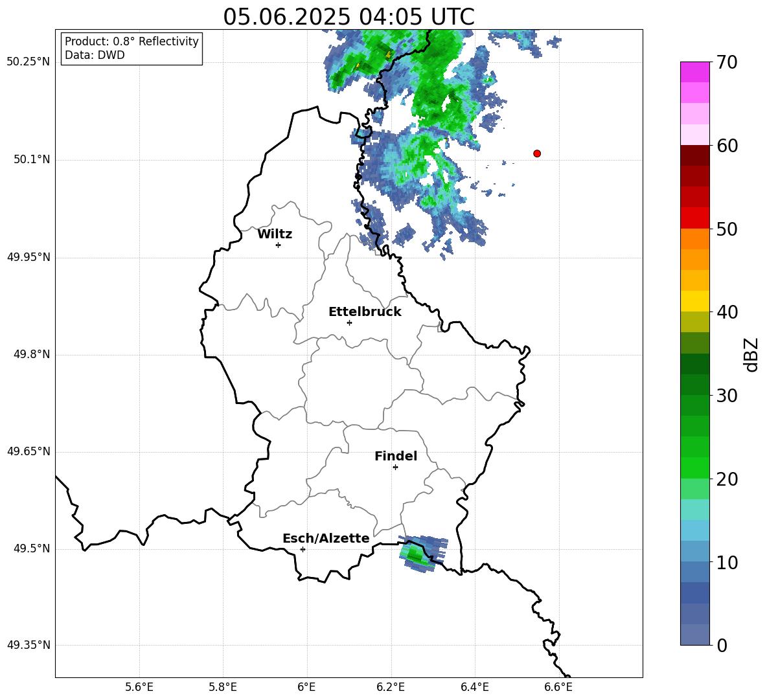Click the Findel city label
Image resolution: width=767 pixels, height=700 pixels.
(396, 456)
